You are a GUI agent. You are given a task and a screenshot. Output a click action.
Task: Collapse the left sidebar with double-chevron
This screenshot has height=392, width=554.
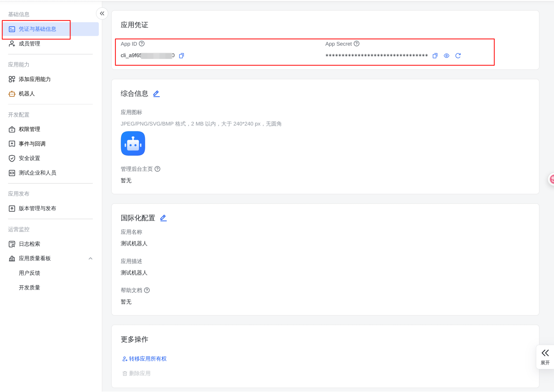point(102,14)
